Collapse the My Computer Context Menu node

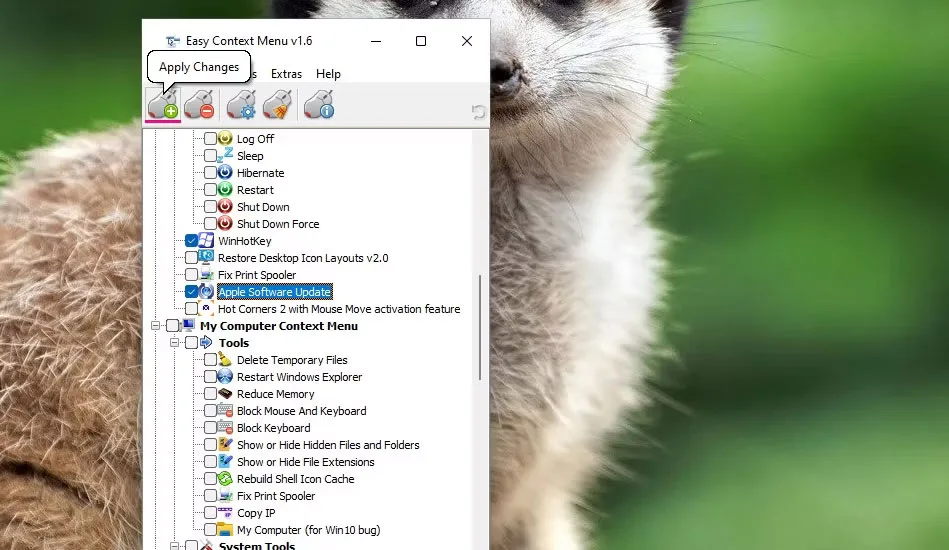[x=155, y=326]
